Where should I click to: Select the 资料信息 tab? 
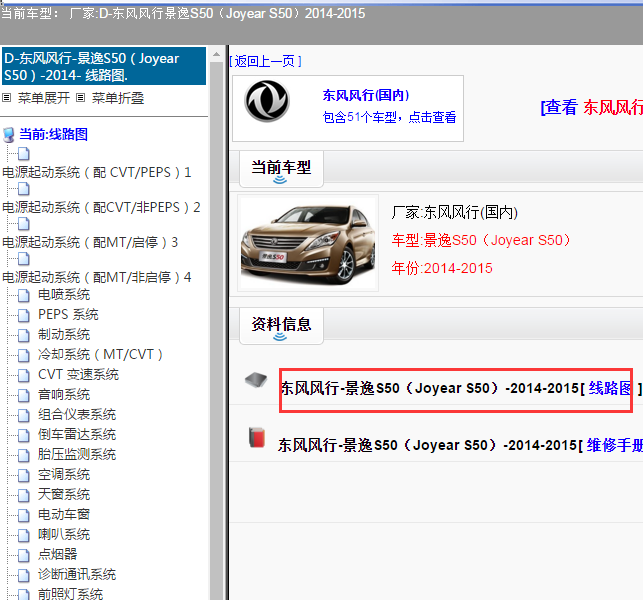pyautogui.click(x=281, y=326)
